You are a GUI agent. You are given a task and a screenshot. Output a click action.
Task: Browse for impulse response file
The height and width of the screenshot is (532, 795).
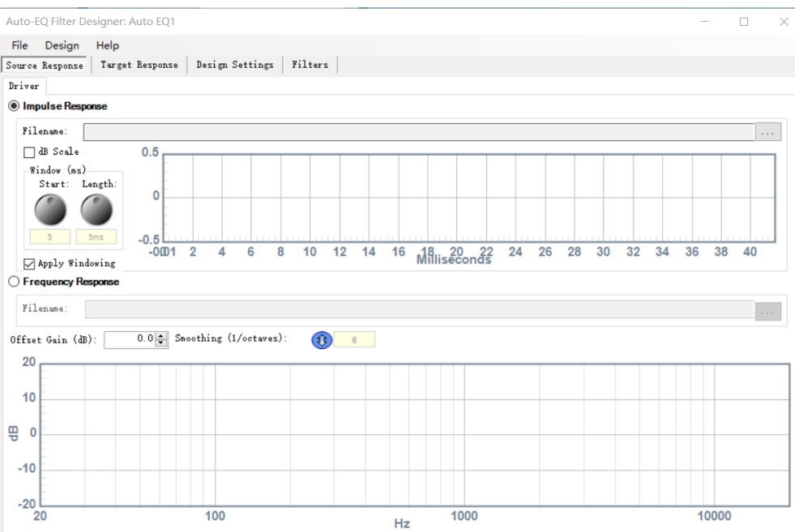click(x=767, y=132)
